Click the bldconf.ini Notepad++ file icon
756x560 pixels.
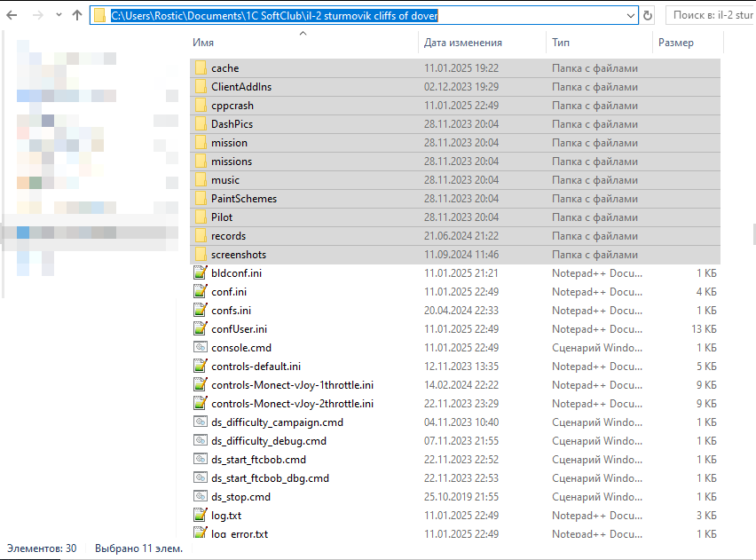click(201, 273)
